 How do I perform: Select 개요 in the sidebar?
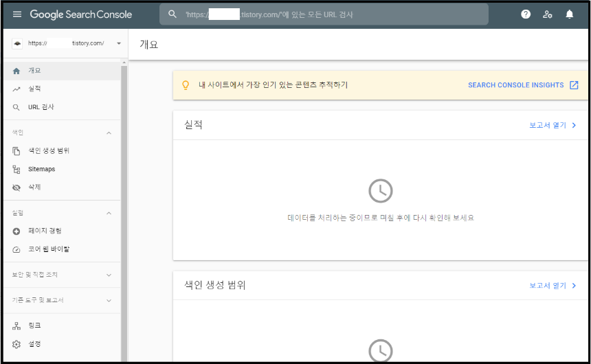(x=62, y=71)
